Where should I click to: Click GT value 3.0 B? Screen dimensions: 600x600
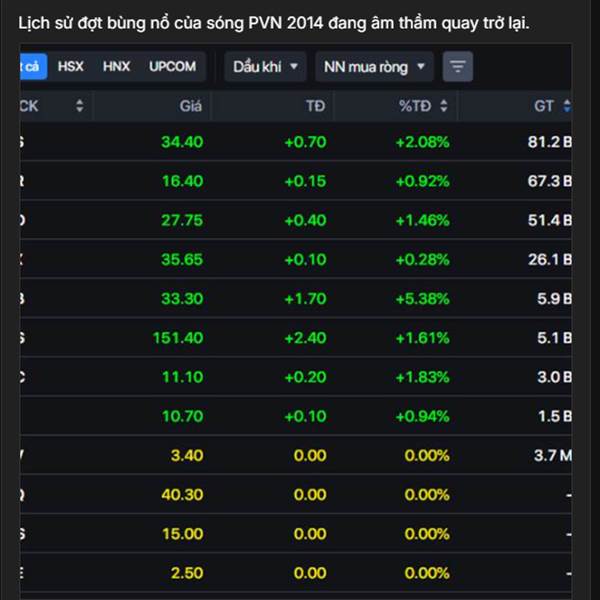pos(554,377)
